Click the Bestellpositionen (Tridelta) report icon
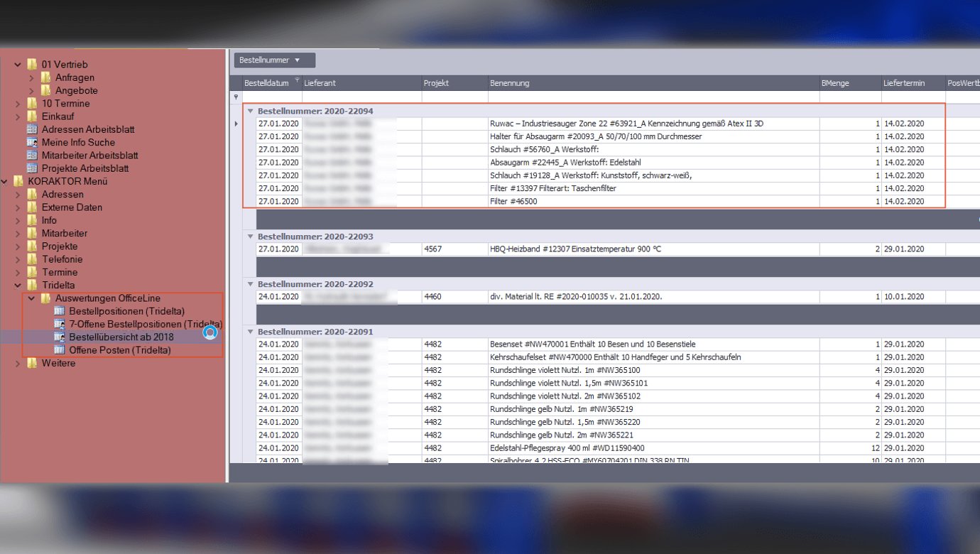980x554 pixels. [59, 311]
